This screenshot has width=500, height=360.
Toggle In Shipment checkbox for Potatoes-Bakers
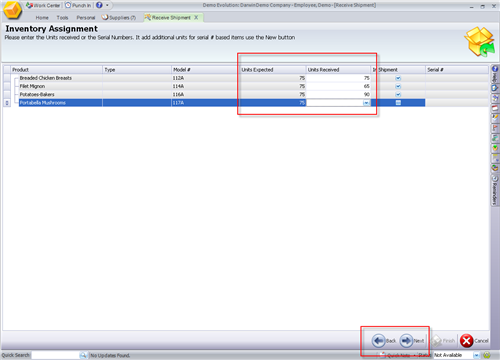pos(398,95)
